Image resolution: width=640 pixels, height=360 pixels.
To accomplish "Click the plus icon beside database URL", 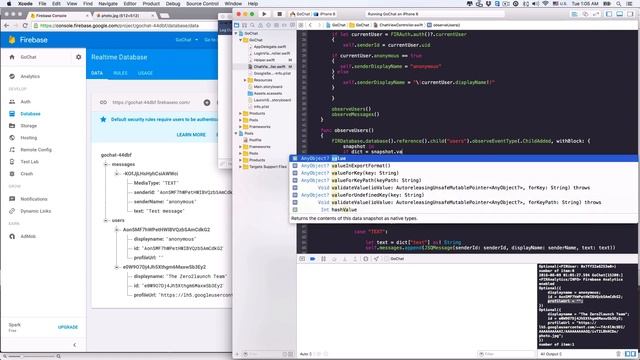I will tap(207, 102).
